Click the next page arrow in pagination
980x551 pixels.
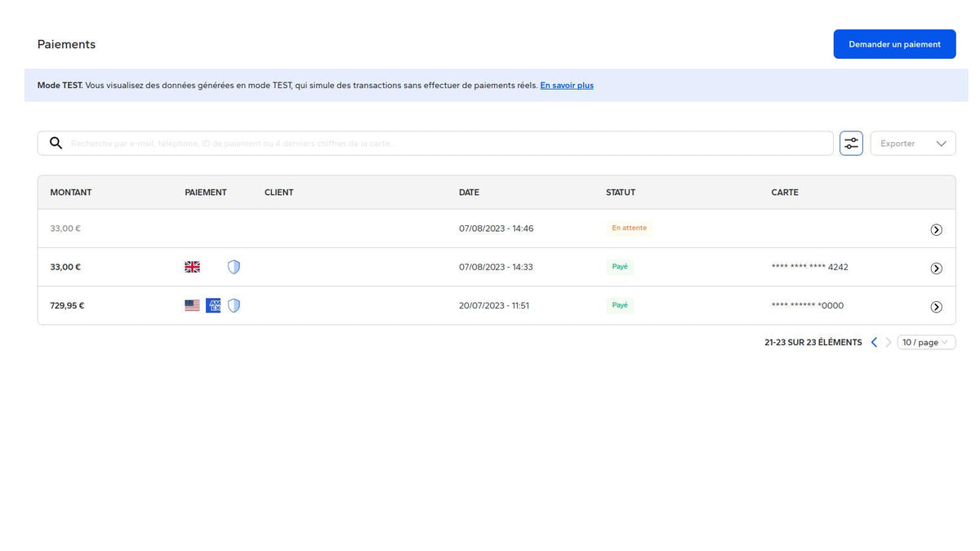click(889, 343)
